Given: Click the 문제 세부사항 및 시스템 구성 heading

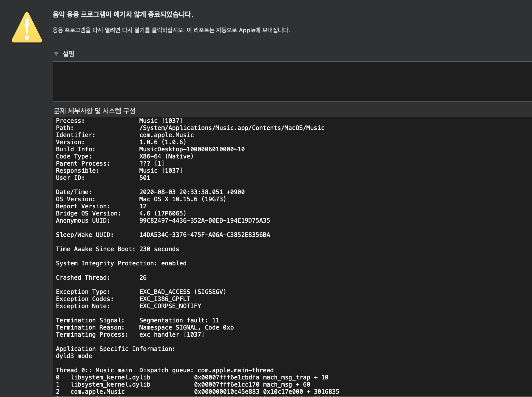Looking at the screenshot, I should (95, 111).
